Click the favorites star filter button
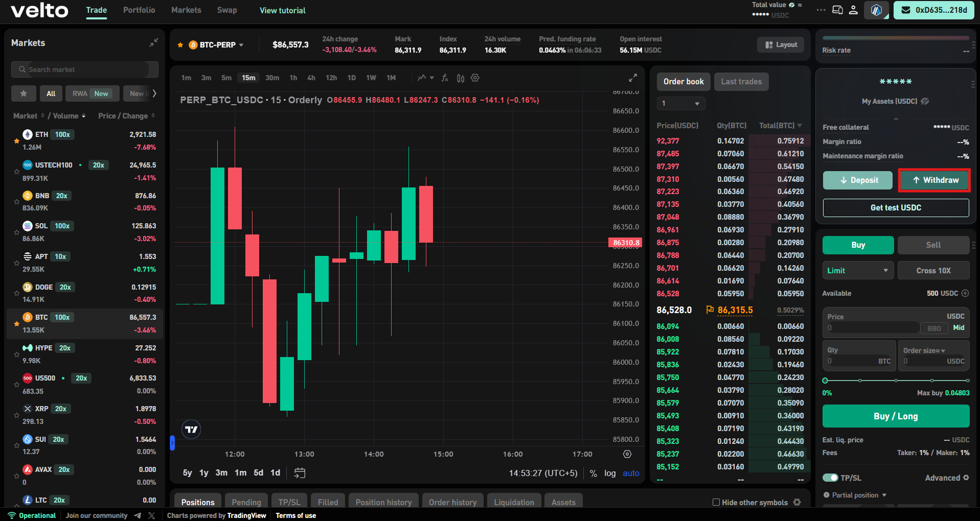Screen dimensions: 980x521 pos(24,93)
